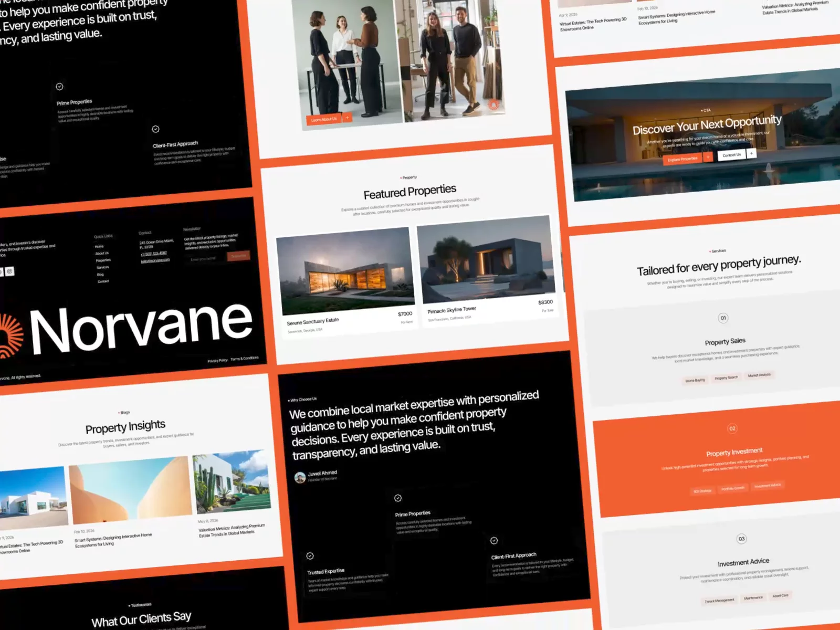Click the Property Sales card heading
840x630 pixels.
725,342
